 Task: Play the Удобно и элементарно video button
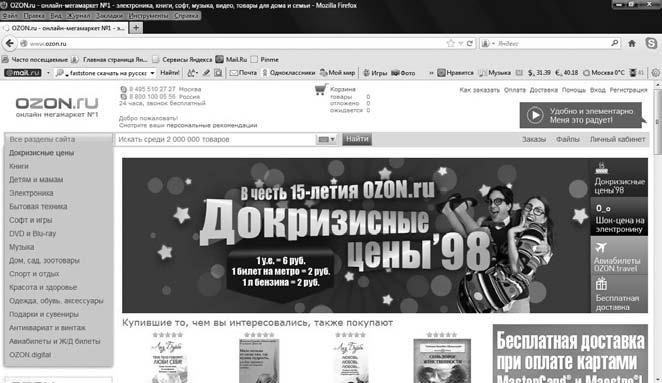pyautogui.click(x=534, y=115)
